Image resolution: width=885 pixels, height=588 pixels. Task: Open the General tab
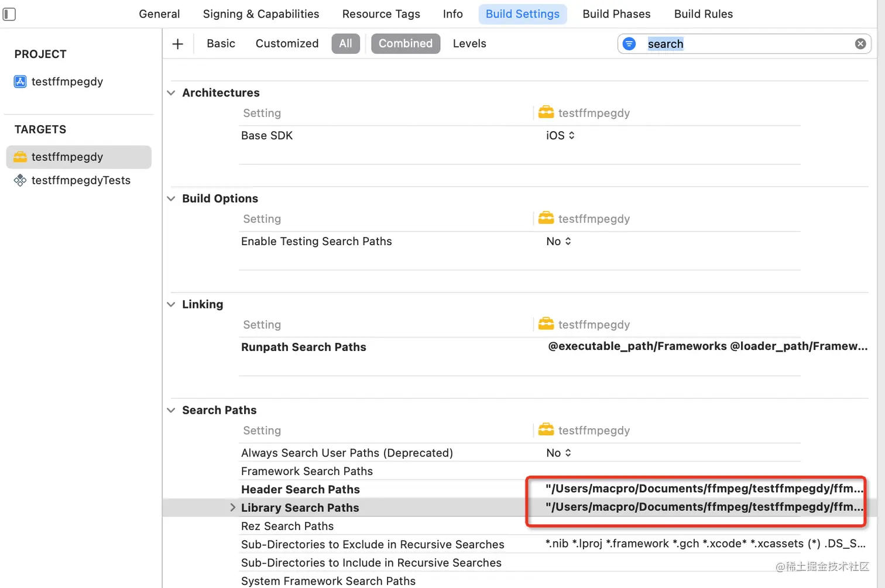point(159,14)
